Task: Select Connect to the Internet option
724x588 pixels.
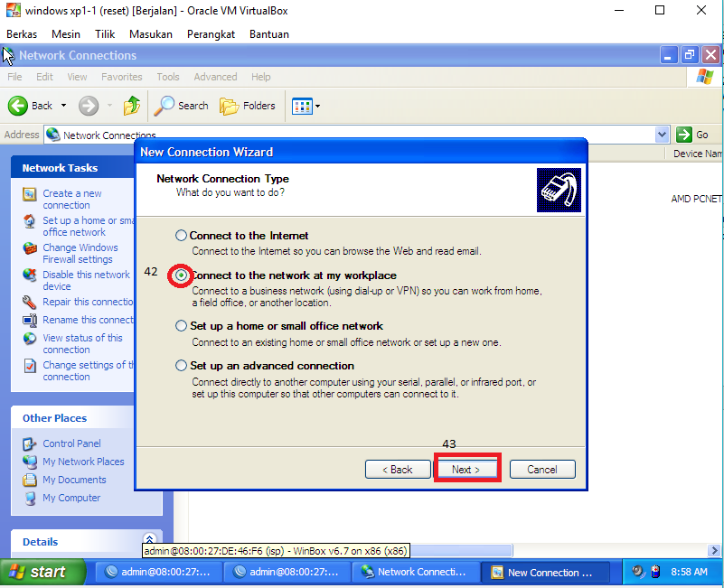Action: (x=181, y=236)
